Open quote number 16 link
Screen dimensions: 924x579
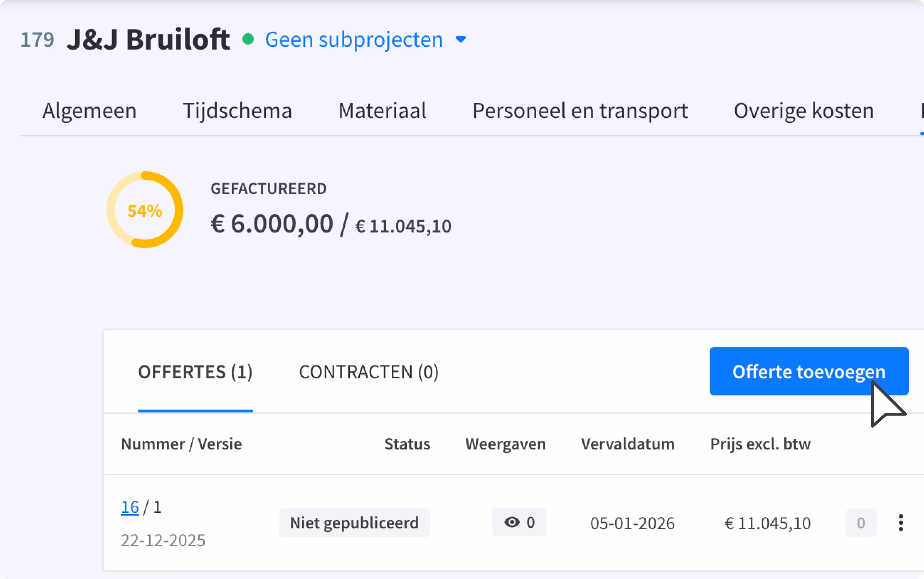[x=130, y=507]
